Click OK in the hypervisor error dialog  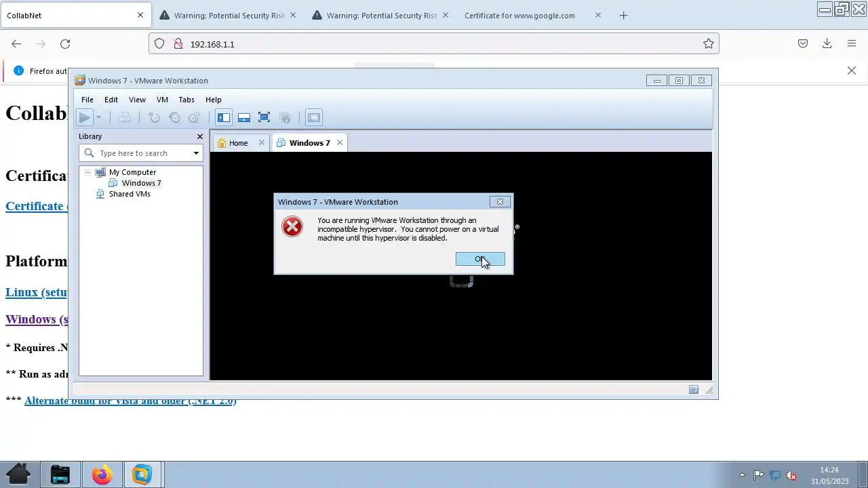[x=480, y=259]
